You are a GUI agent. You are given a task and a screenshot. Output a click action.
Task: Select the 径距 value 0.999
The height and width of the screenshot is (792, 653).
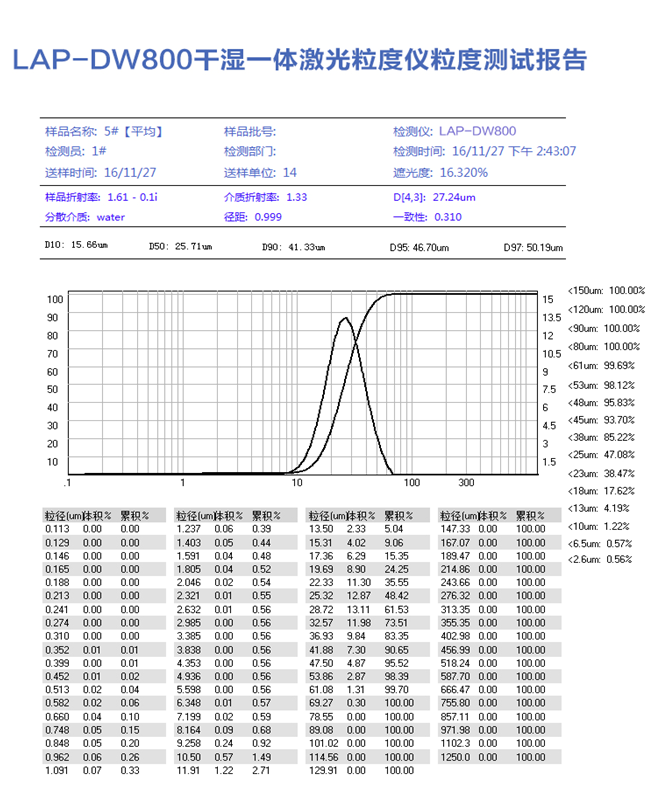[x=267, y=217]
